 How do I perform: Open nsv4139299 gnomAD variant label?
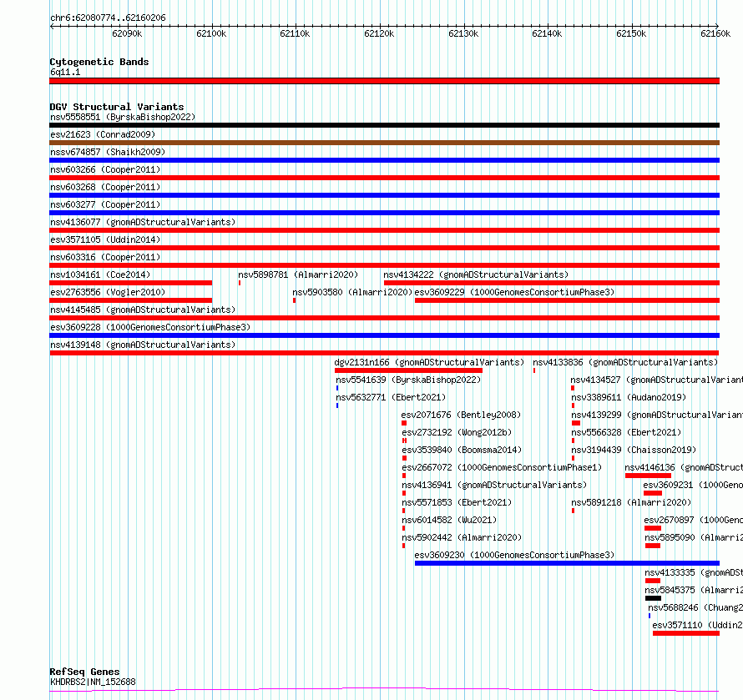[x=657, y=415]
